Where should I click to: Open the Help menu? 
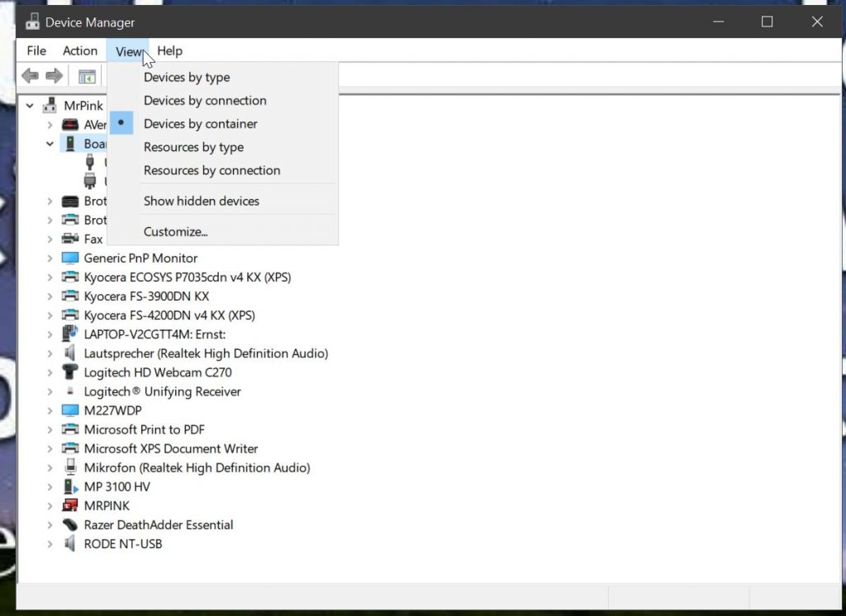click(169, 50)
